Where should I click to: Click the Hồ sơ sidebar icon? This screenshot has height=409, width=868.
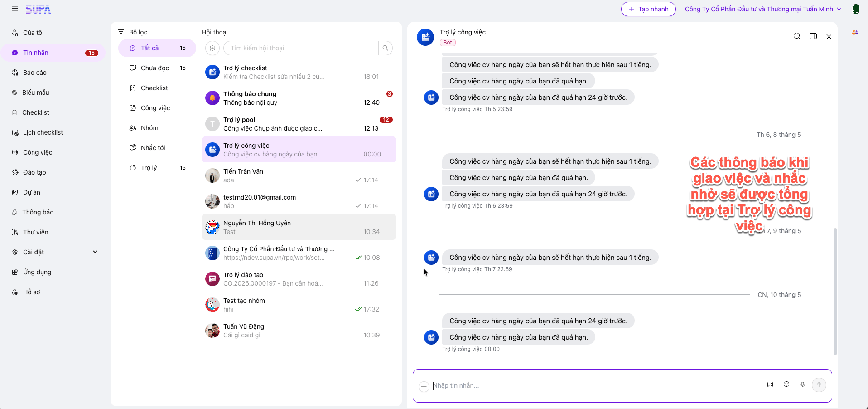pyautogui.click(x=15, y=292)
